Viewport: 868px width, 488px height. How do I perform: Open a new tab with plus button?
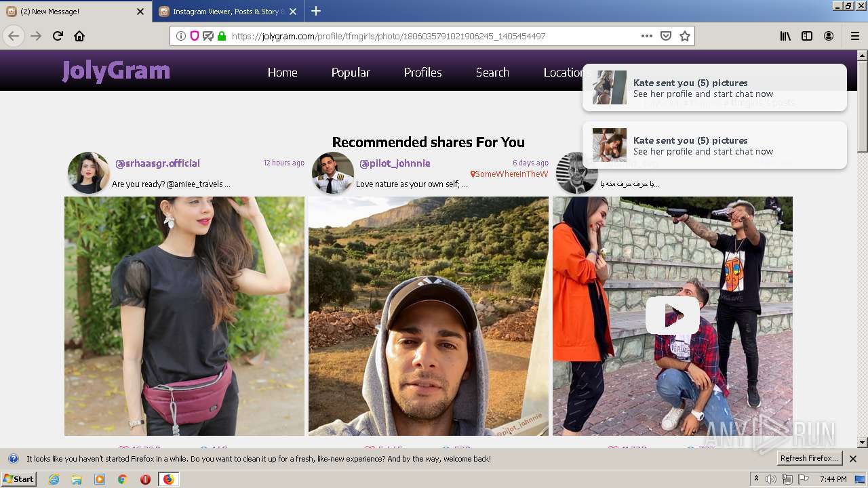(x=316, y=11)
